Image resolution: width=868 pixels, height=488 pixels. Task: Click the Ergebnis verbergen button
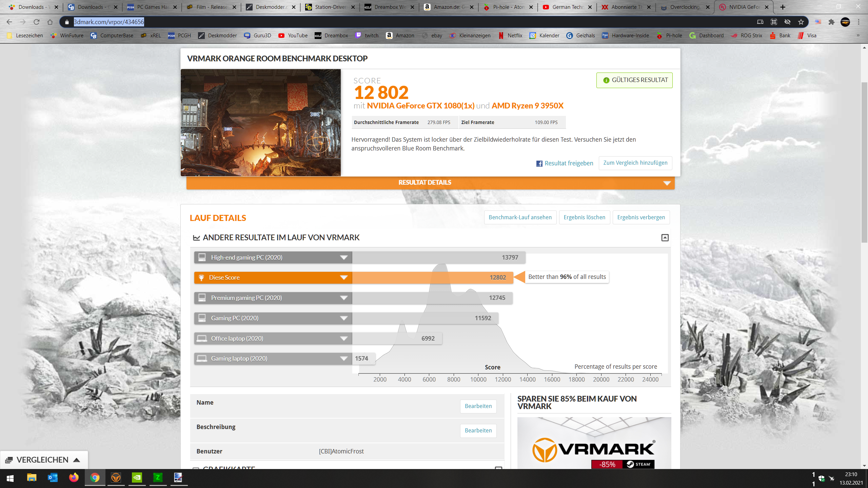point(641,218)
